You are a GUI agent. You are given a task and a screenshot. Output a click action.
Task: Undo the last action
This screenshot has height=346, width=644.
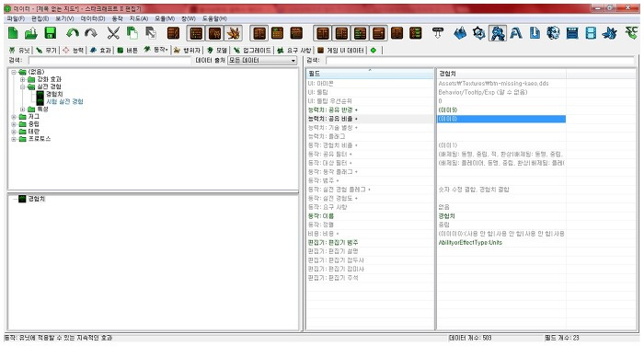(x=73, y=33)
